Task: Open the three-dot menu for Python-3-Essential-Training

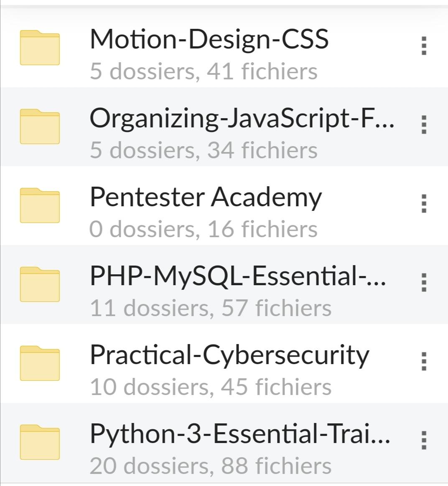Action: coord(423,440)
